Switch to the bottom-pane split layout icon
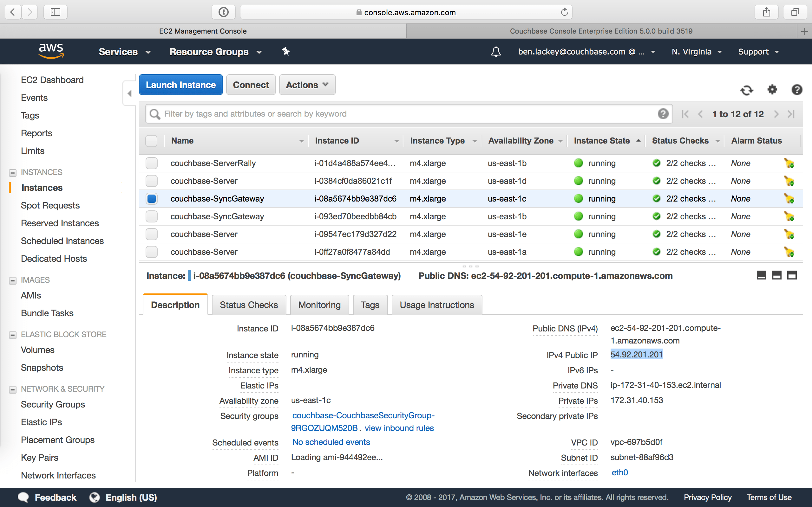This screenshot has height=507, width=812. (x=777, y=275)
